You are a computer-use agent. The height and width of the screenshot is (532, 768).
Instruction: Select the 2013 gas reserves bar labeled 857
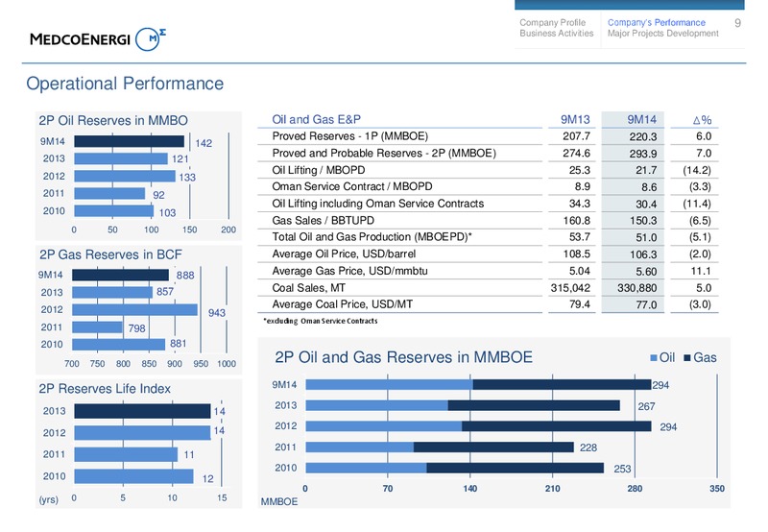pyautogui.click(x=112, y=293)
